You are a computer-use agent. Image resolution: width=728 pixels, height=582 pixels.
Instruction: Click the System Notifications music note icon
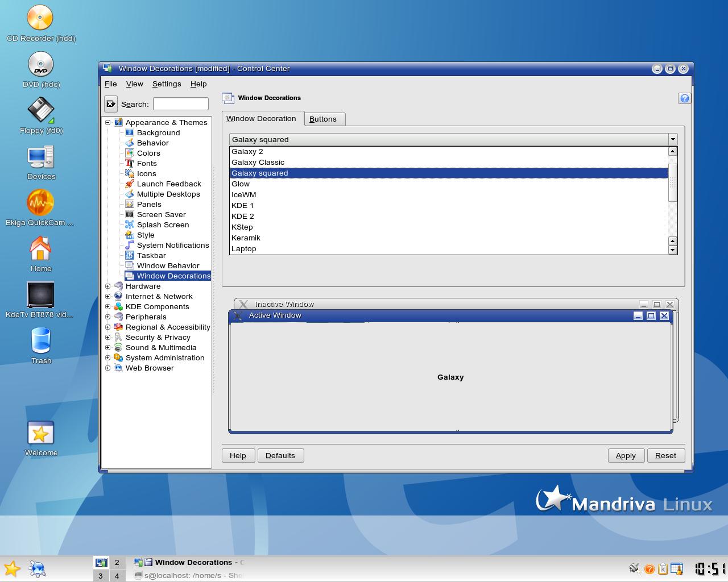pyautogui.click(x=130, y=245)
